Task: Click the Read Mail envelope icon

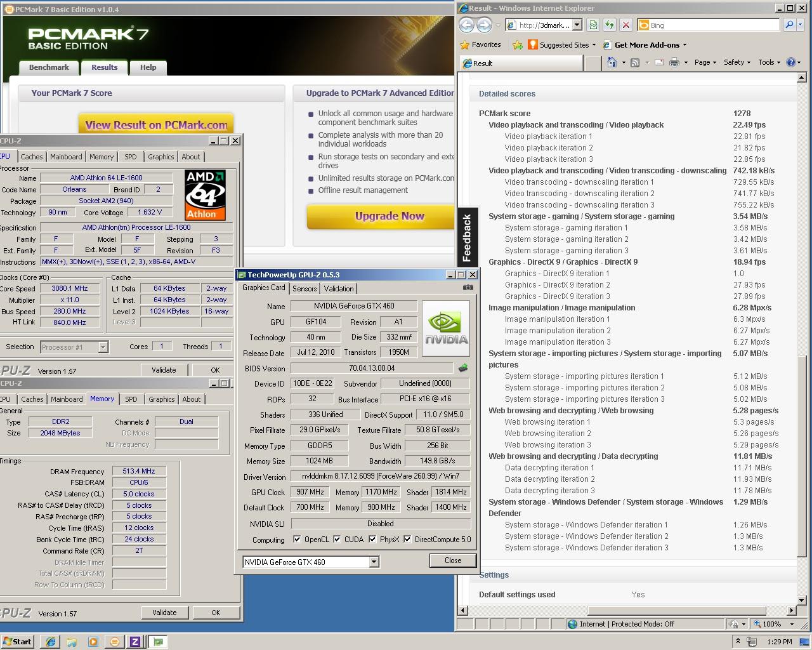Action: [658, 62]
